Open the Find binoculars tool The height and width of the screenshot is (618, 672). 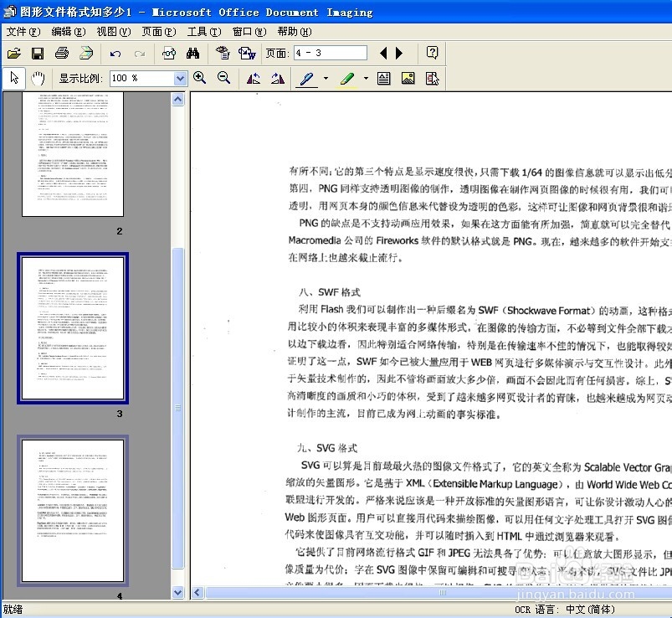click(x=192, y=54)
